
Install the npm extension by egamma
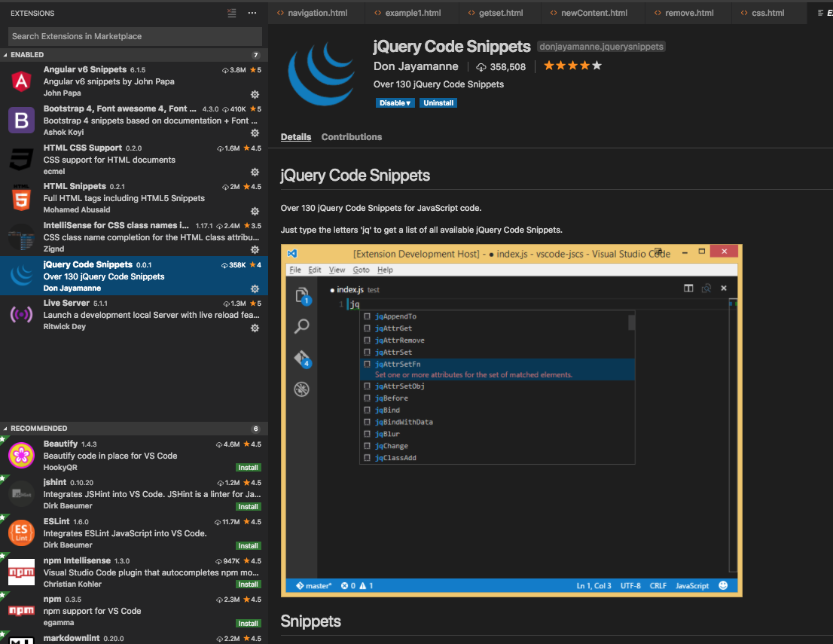(x=248, y=623)
